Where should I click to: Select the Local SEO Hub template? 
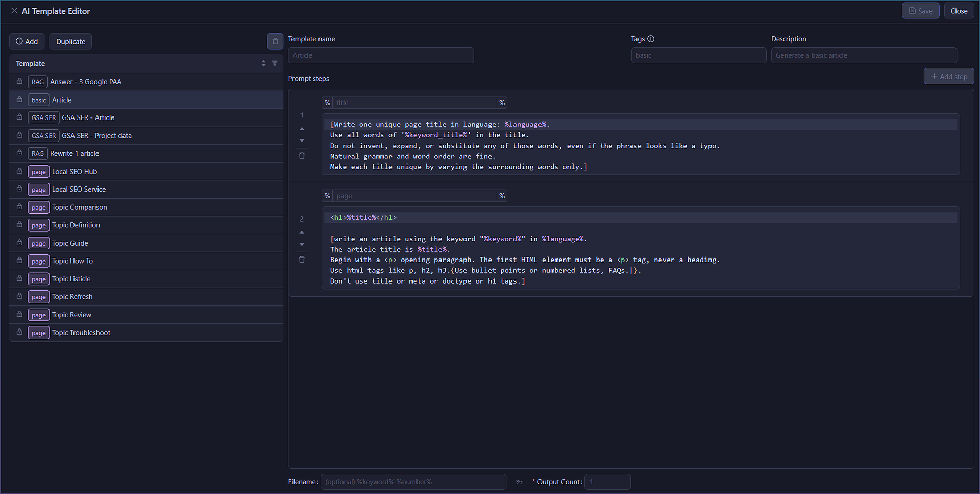pyautogui.click(x=146, y=172)
